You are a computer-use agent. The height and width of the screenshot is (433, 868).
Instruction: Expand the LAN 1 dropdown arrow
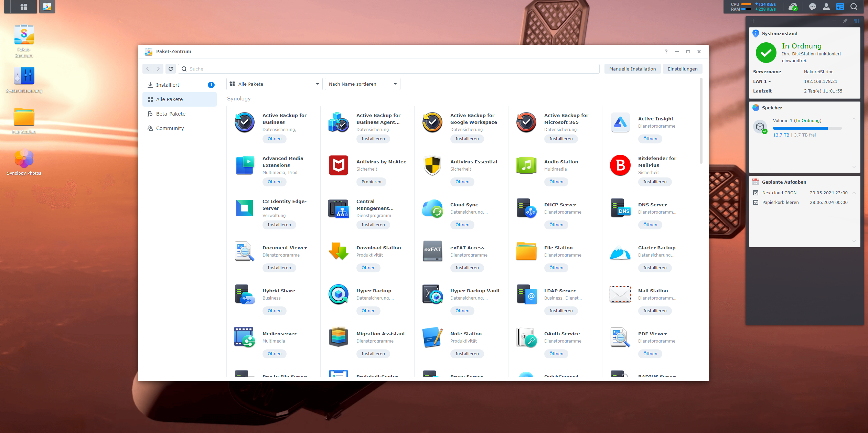[x=770, y=82]
